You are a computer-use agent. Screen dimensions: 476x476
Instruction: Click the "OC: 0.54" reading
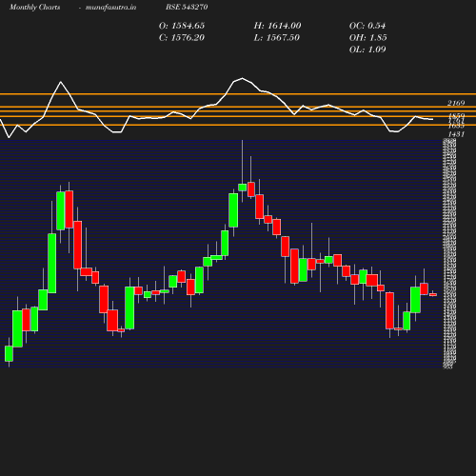click(367, 26)
